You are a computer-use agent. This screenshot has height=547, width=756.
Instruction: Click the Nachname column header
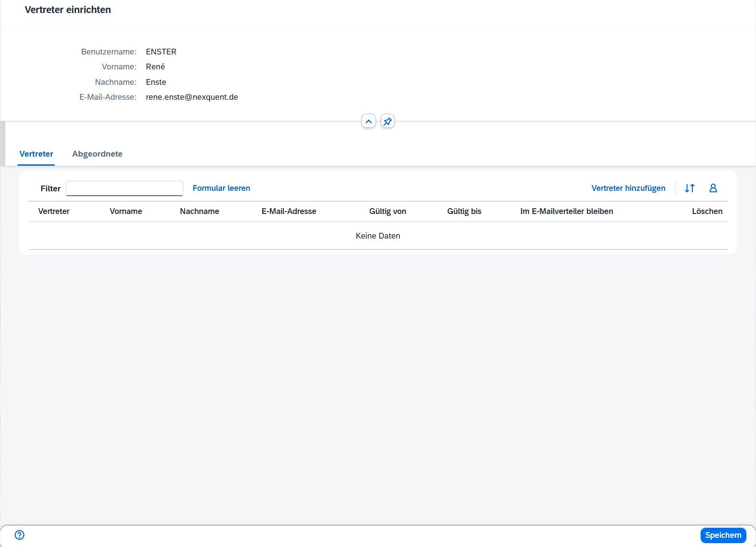[x=199, y=212]
